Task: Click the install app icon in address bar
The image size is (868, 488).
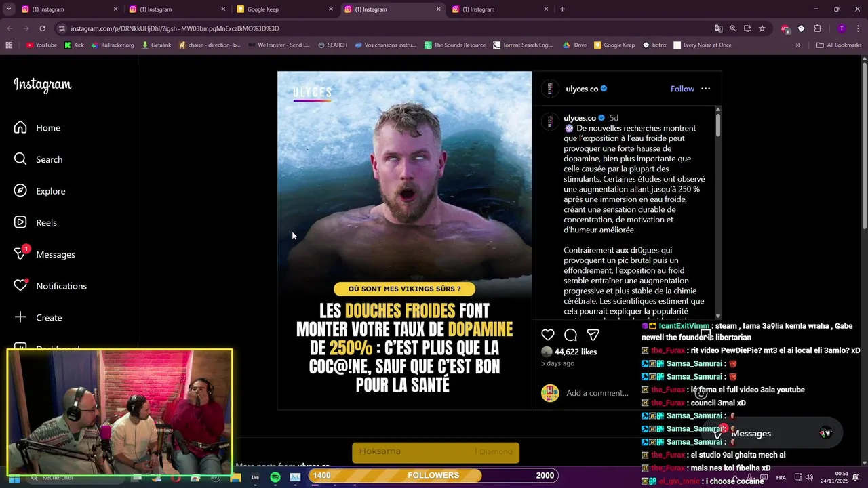Action: (747, 28)
